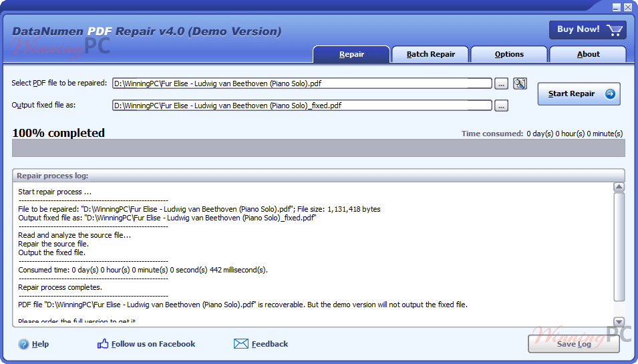Open the Help link
638x364 pixels.
pos(40,344)
